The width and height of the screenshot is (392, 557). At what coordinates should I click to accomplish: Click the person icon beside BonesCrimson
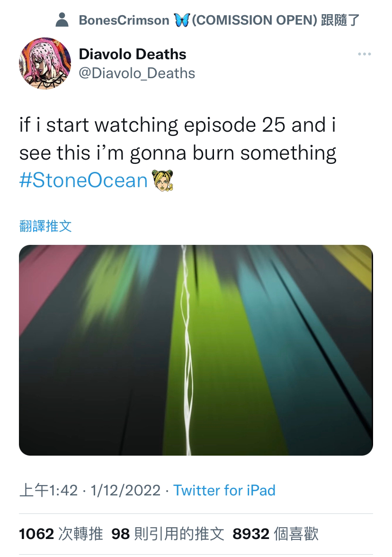pyautogui.click(x=62, y=20)
